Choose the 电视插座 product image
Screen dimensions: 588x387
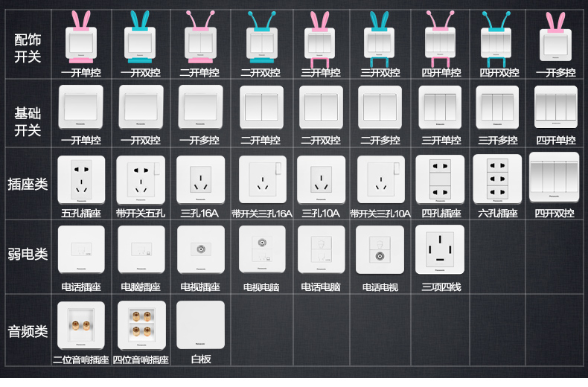coord(201,249)
